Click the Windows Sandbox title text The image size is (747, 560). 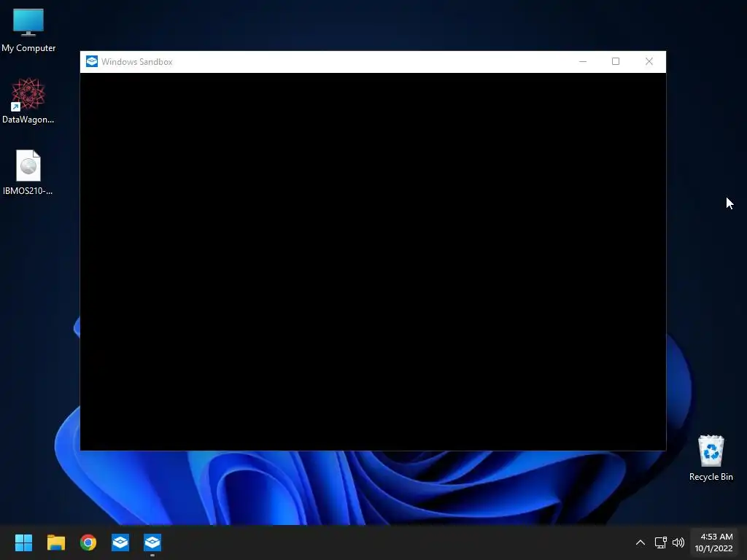[x=136, y=62]
